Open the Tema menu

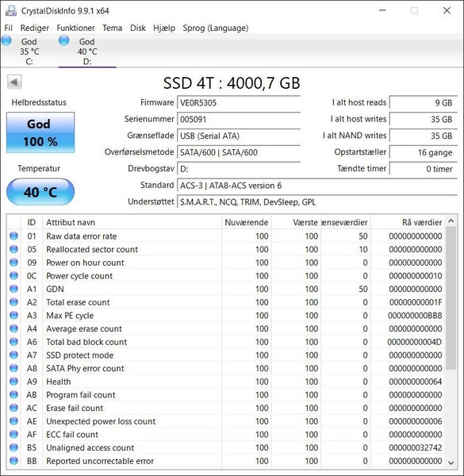(113, 28)
